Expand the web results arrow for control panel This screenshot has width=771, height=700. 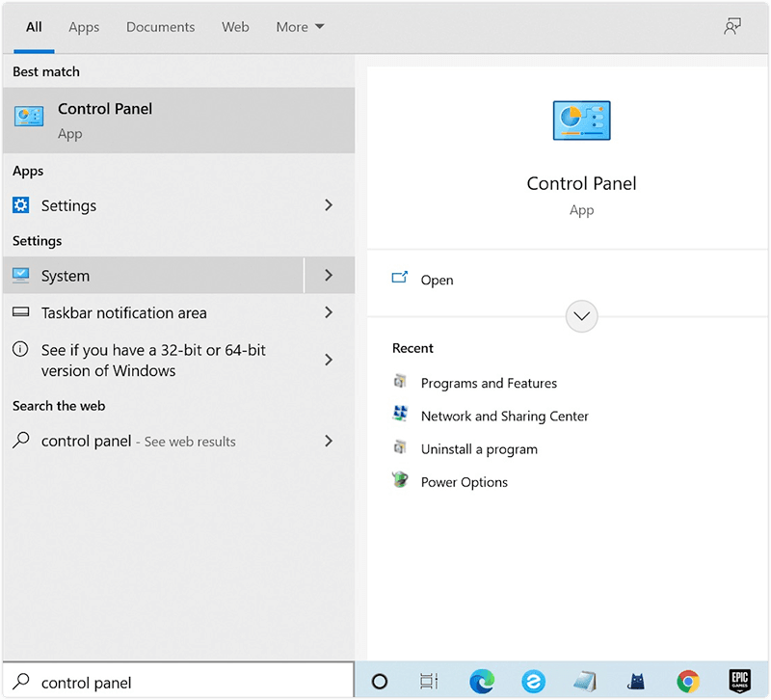pyautogui.click(x=329, y=441)
